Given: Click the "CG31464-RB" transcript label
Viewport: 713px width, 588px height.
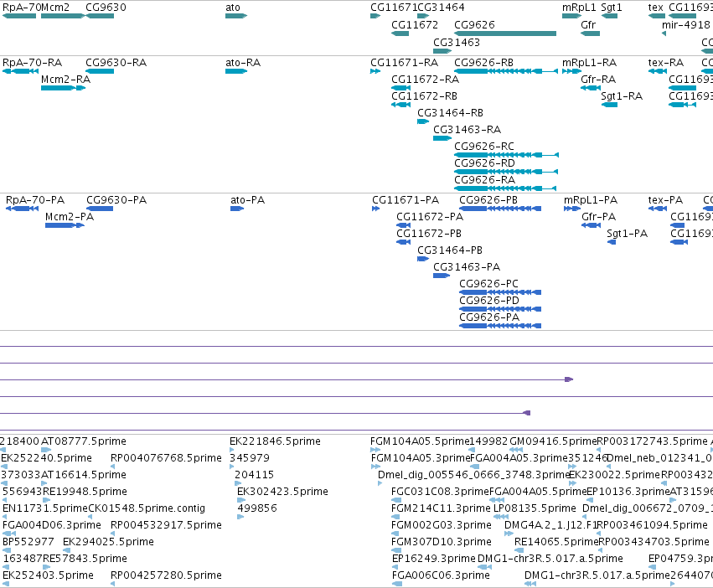Looking at the screenshot, I should coord(450,112).
